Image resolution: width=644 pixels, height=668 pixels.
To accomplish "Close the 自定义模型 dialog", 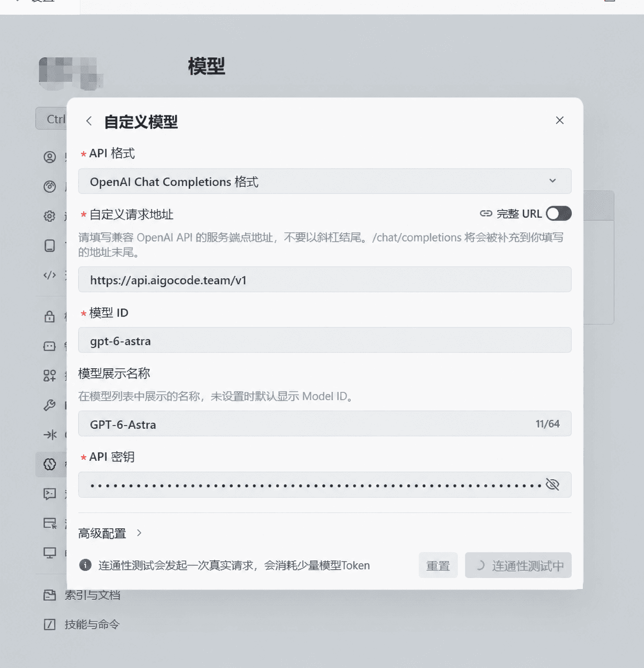I will (559, 120).
